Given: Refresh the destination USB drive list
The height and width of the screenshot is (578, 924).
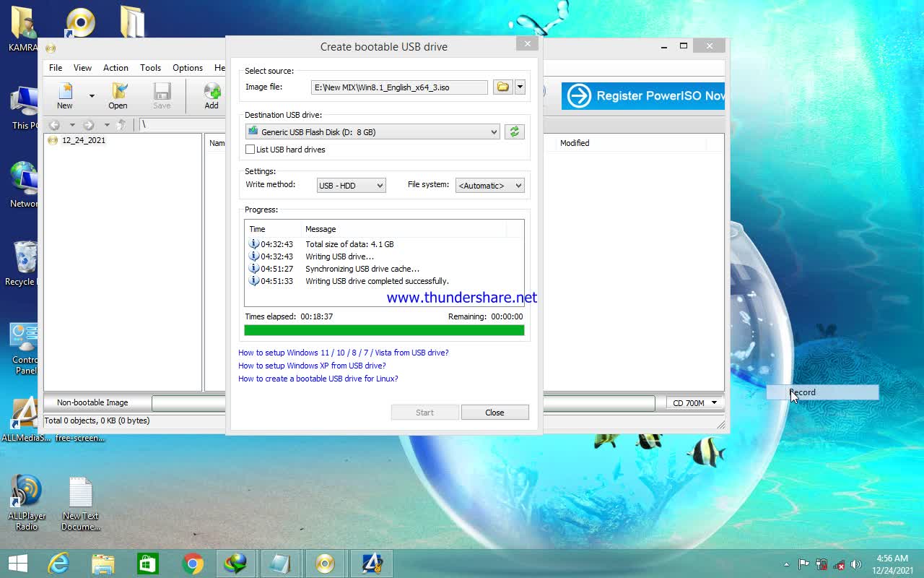Looking at the screenshot, I should [x=514, y=131].
